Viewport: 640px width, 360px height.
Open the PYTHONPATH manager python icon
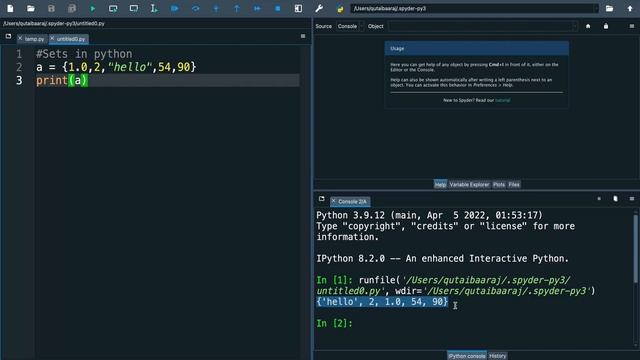click(340, 9)
